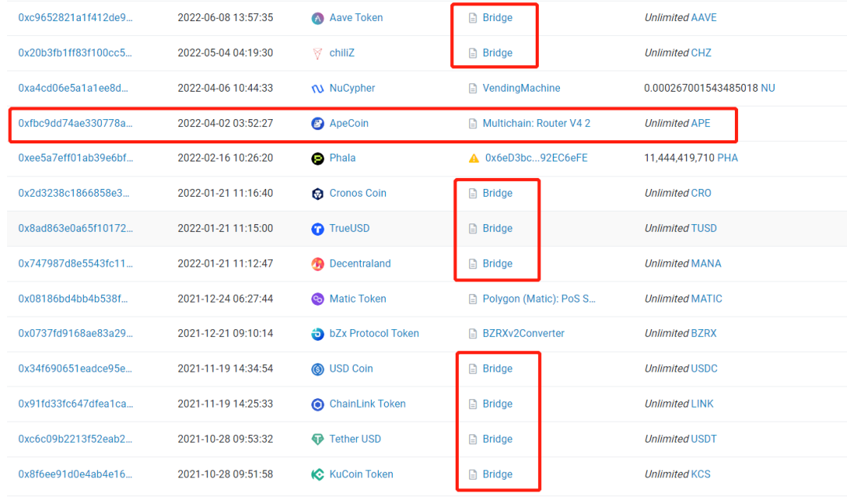Viewport: 847px width, 504px height.
Task: Click contract document icon beside VendingMachine
Action: pyautogui.click(x=473, y=89)
